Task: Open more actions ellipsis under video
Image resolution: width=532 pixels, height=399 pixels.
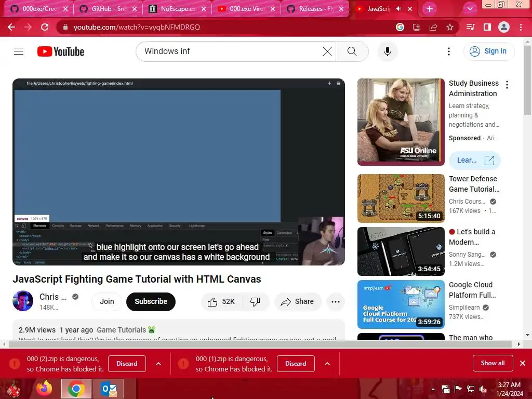Action: [336, 302]
